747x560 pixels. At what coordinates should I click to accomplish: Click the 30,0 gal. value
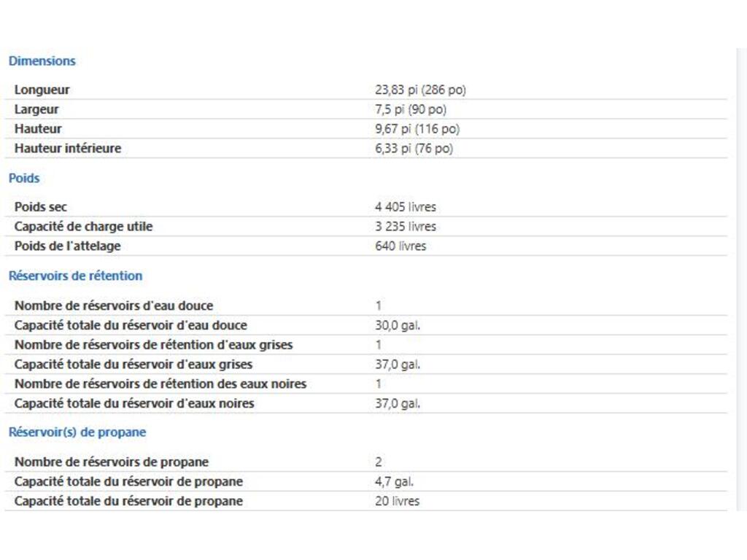398,325
